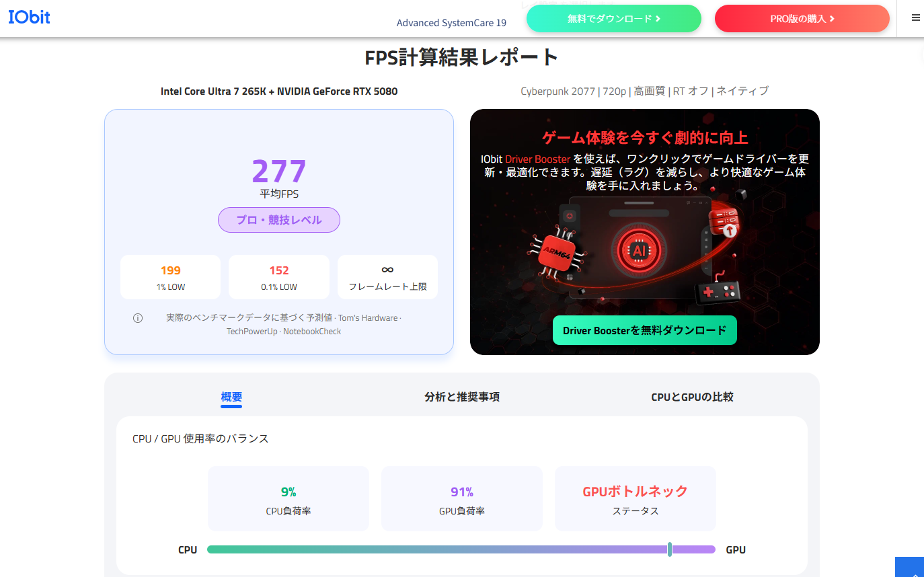Screen dimensions: 924x577
Task: Click the 無料でダウンロード button
Action: [614, 19]
